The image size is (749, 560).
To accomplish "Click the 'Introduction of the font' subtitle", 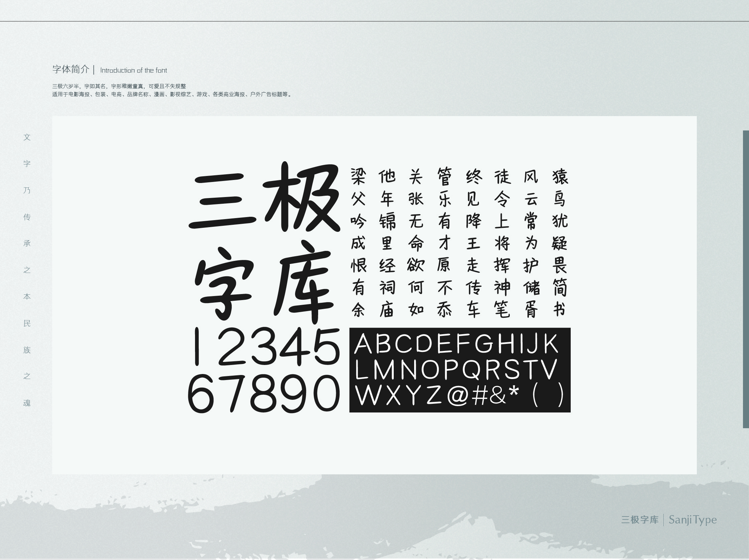I will coord(133,71).
